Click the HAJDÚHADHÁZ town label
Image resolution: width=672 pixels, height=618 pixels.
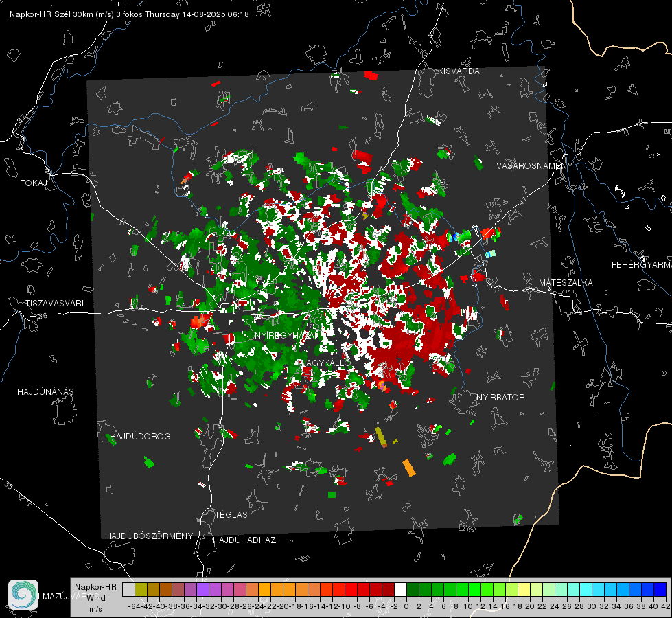pos(244,540)
